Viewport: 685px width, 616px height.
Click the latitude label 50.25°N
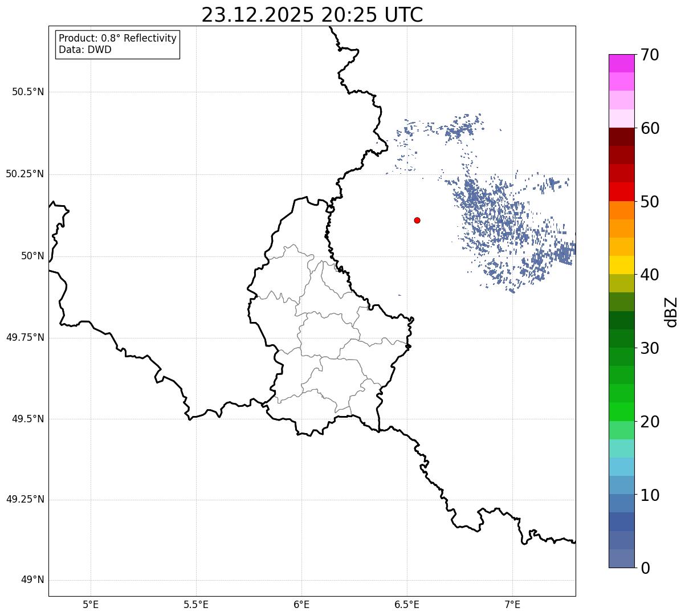click(x=25, y=174)
